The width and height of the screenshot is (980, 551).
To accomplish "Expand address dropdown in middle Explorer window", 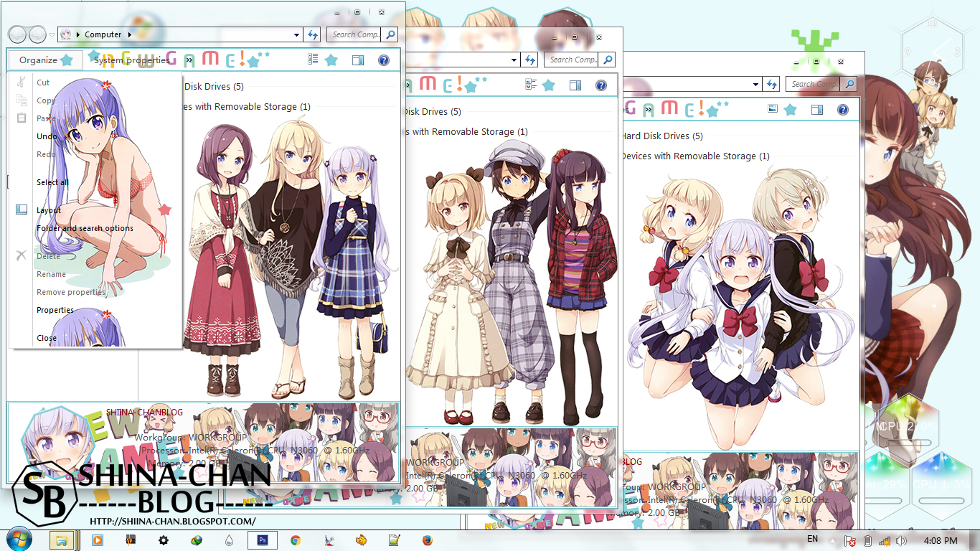I will [514, 60].
